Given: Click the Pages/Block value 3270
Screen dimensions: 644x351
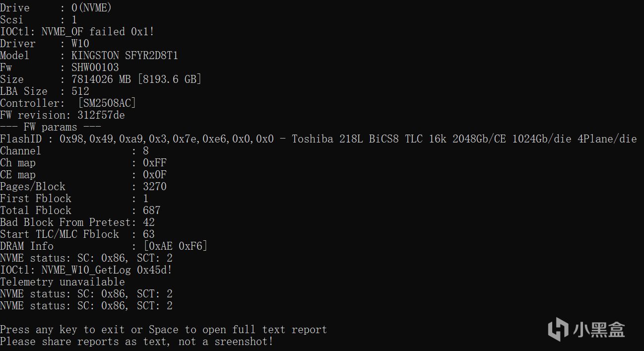Looking at the screenshot, I should [155, 187].
